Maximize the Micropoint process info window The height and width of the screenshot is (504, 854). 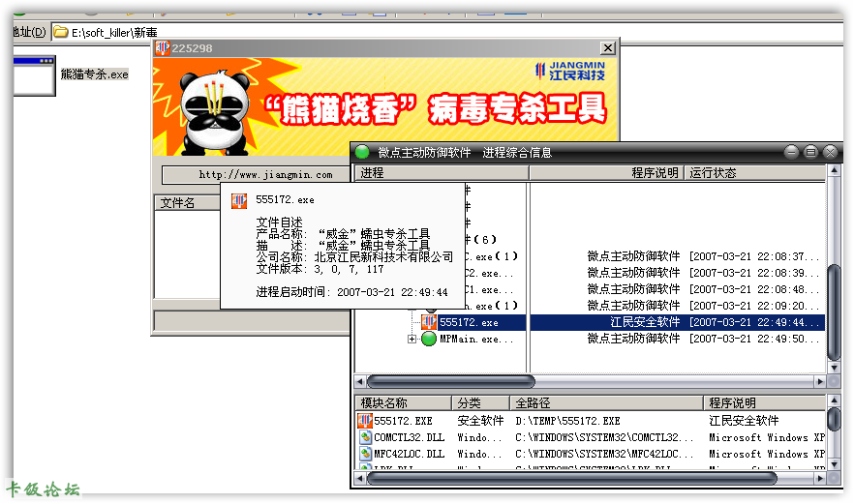tap(810, 152)
